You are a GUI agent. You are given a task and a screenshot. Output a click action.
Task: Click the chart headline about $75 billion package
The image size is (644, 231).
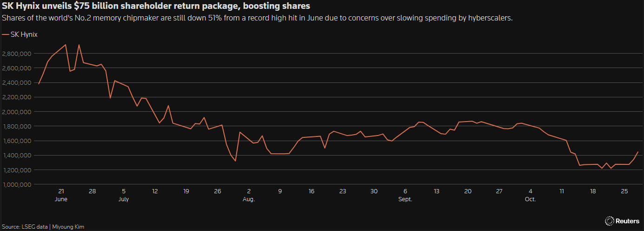(x=156, y=7)
